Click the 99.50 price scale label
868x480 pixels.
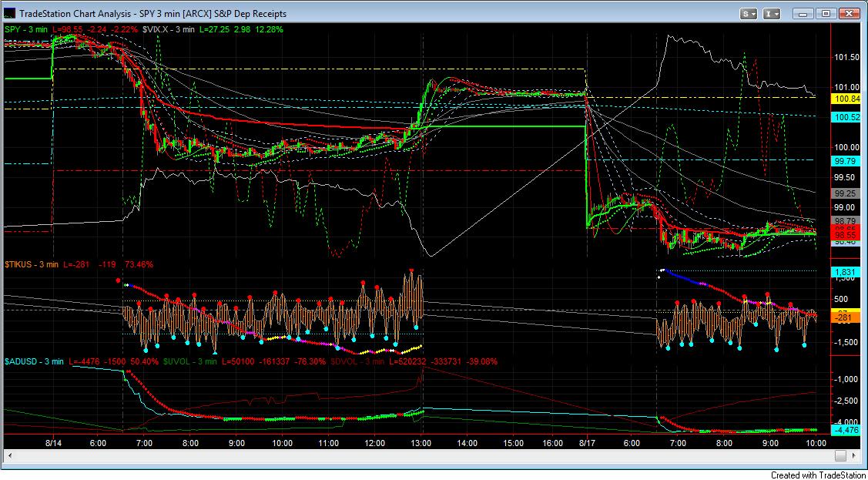click(x=846, y=177)
